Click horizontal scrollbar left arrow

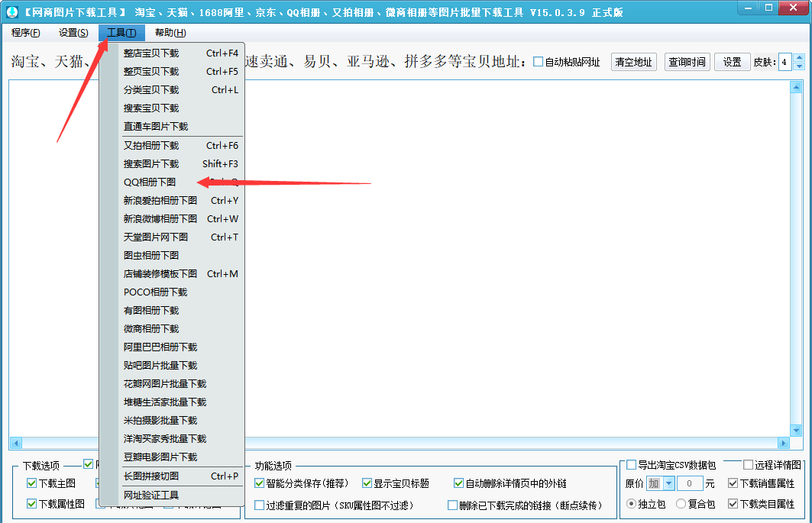(x=15, y=444)
